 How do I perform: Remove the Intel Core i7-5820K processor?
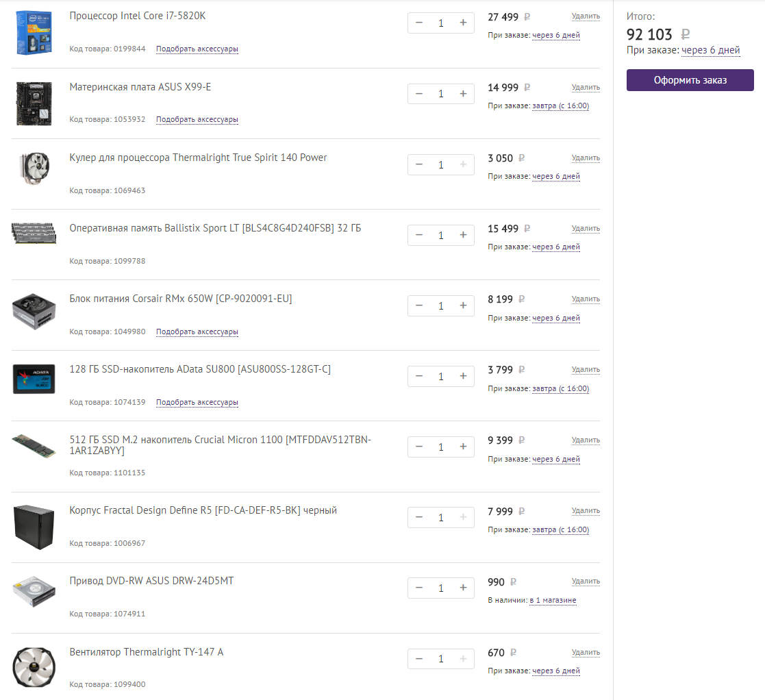pyautogui.click(x=586, y=16)
